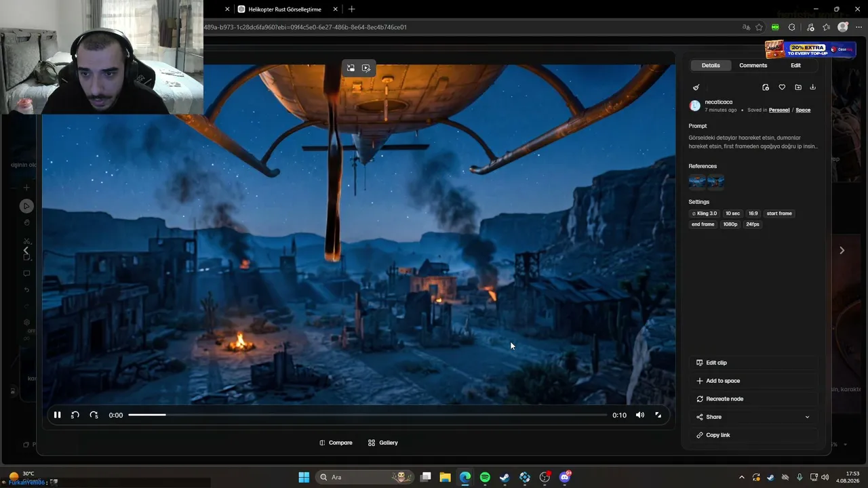Screen dimensions: 868x488
Task: Rewind the video 5 seconds
Action: coord(75,415)
